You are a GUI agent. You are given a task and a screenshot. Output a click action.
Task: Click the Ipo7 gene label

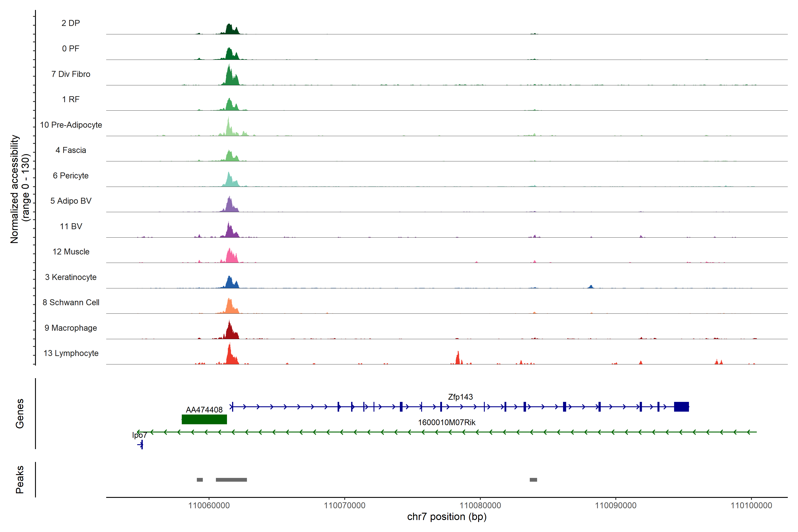pyautogui.click(x=139, y=435)
